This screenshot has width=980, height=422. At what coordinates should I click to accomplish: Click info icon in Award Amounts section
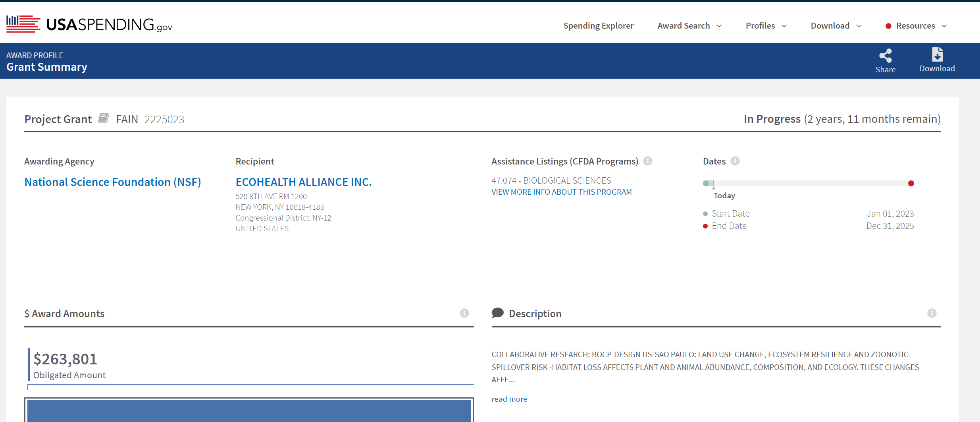tap(464, 313)
